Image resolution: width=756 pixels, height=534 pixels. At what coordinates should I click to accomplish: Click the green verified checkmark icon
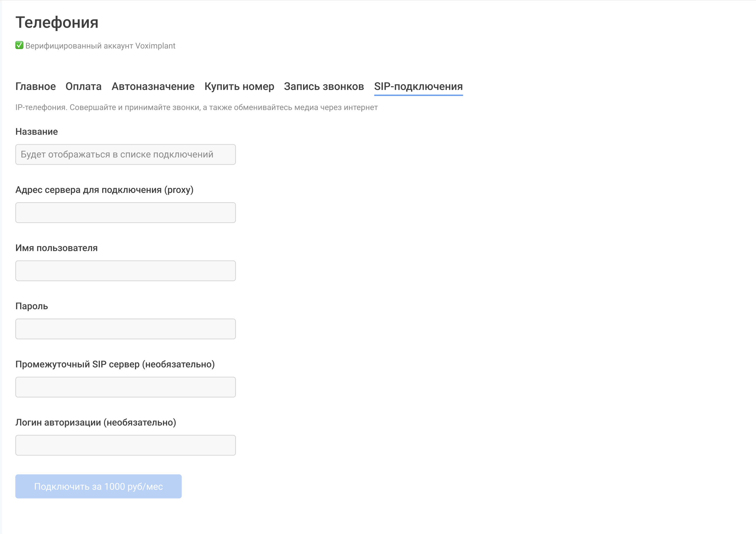(x=19, y=45)
